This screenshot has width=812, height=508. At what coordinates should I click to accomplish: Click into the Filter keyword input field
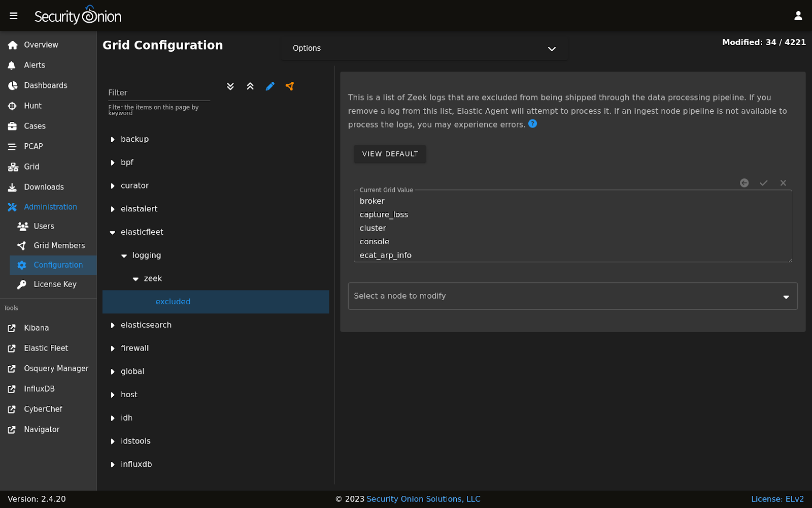[159, 93]
